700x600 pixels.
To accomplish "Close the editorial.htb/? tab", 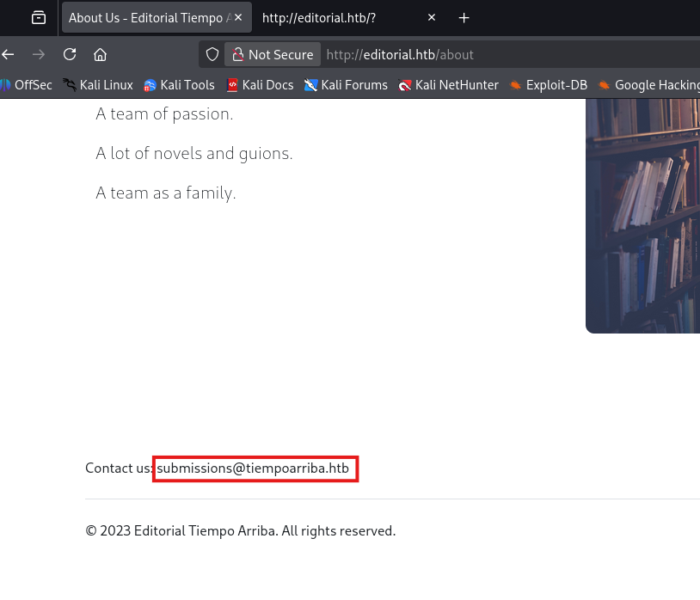I will (x=432, y=17).
